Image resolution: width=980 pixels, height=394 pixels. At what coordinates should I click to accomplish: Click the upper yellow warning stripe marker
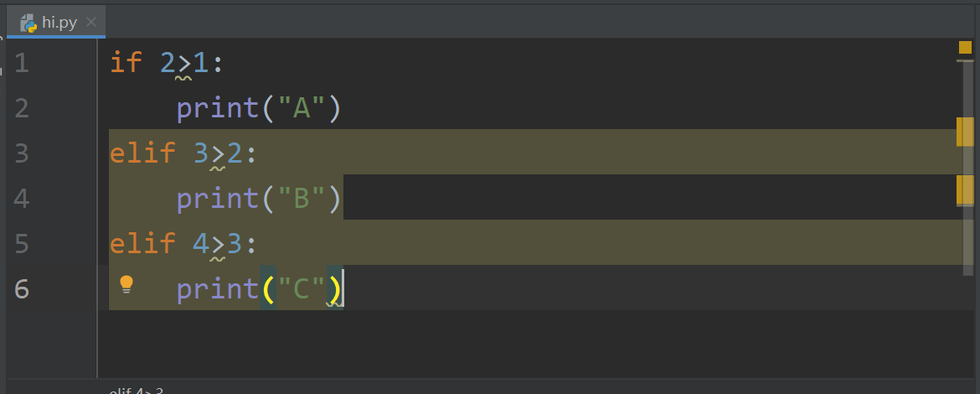965,132
